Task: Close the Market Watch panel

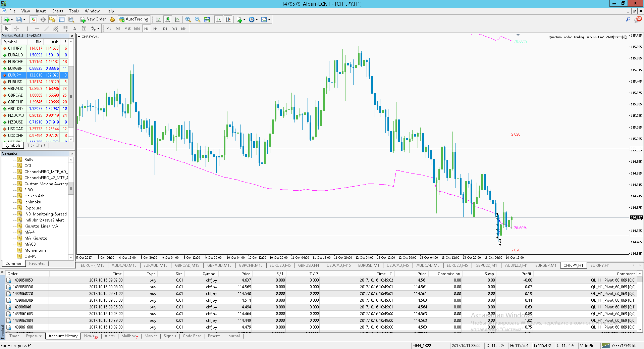Action: (72, 36)
